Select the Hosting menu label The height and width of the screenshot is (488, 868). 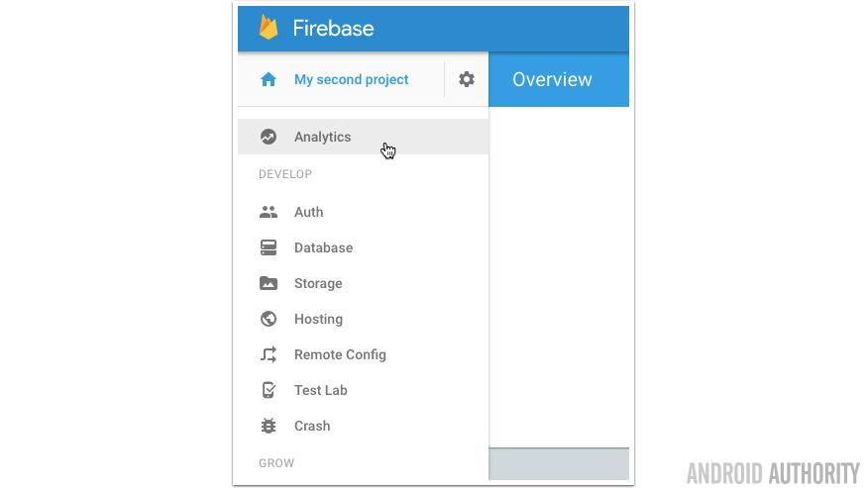[x=318, y=319]
